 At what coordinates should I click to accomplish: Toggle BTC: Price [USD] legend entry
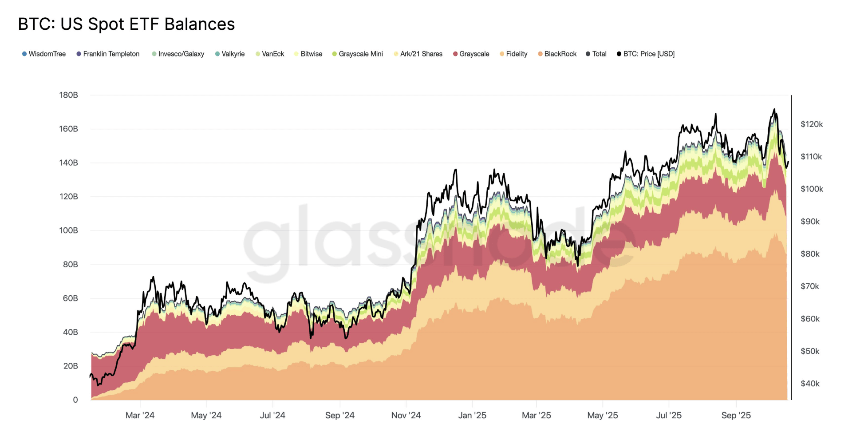click(x=646, y=54)
